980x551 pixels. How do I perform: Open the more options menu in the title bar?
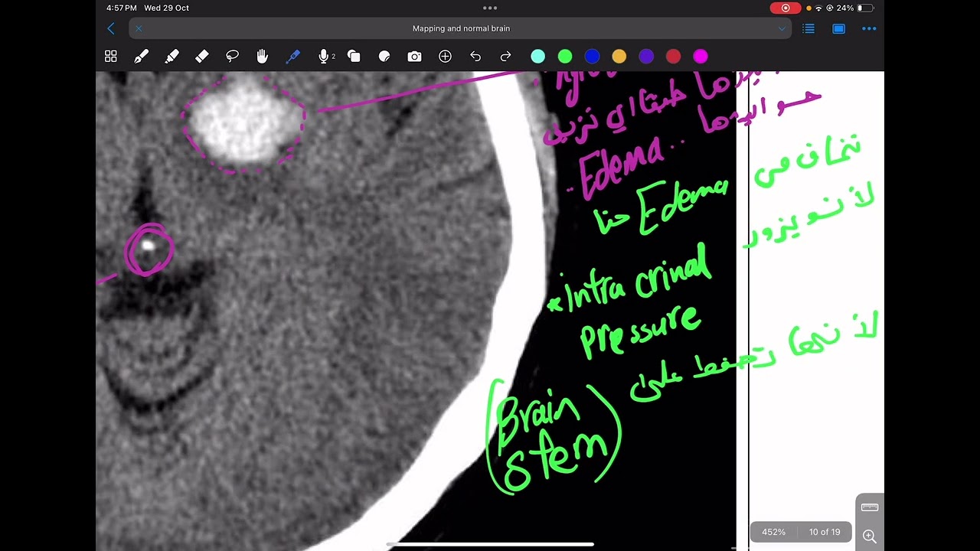(x=869, y=28)
